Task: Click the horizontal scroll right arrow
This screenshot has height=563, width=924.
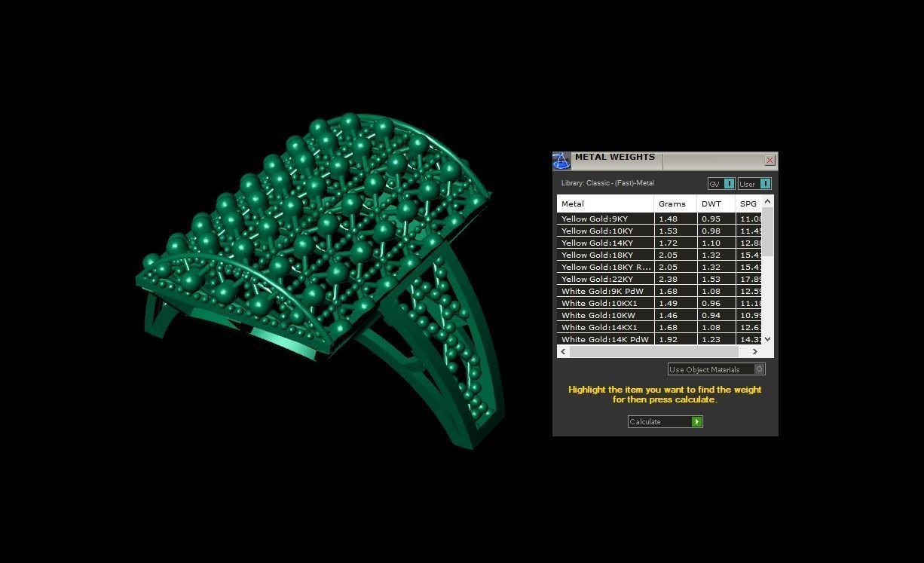Action: point(755,351)
